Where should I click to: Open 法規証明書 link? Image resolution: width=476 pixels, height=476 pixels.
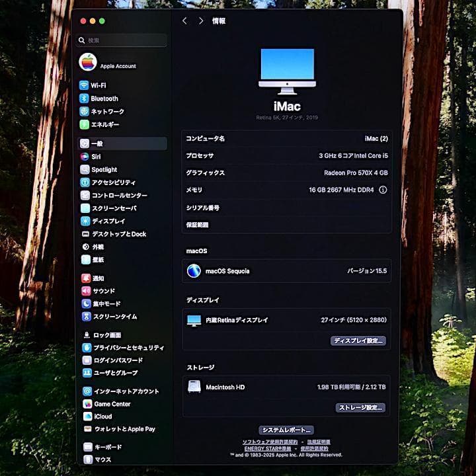(319, 442)
